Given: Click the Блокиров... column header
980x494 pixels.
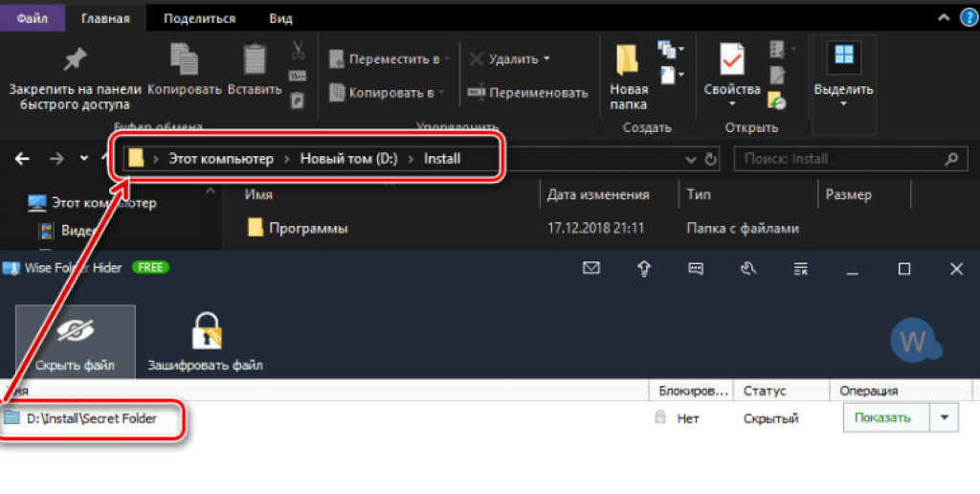Looking at the screenshot, I should [692, 391].
